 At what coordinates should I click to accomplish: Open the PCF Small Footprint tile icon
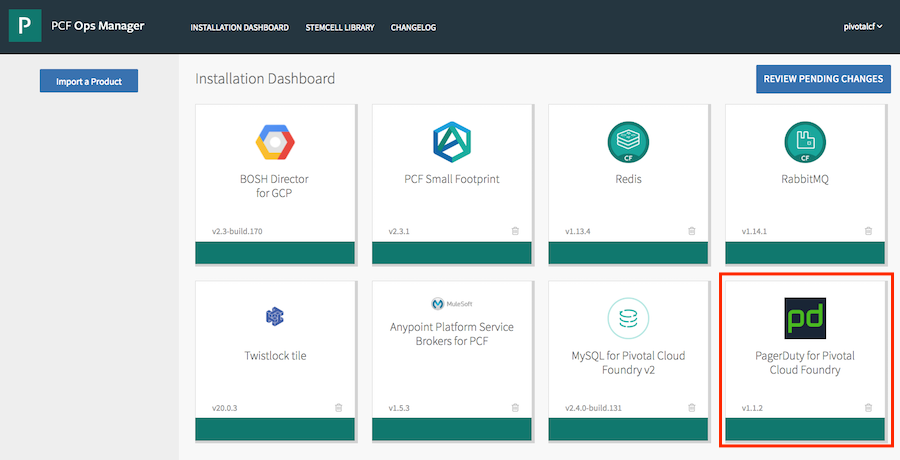[x=451, y=143]
